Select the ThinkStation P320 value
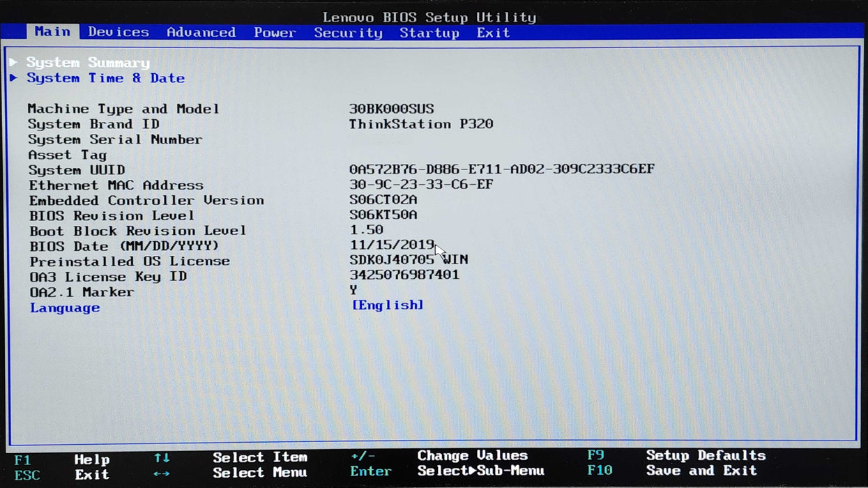The width and height of the screenshot is (868, 488). [x=421, y=124]
